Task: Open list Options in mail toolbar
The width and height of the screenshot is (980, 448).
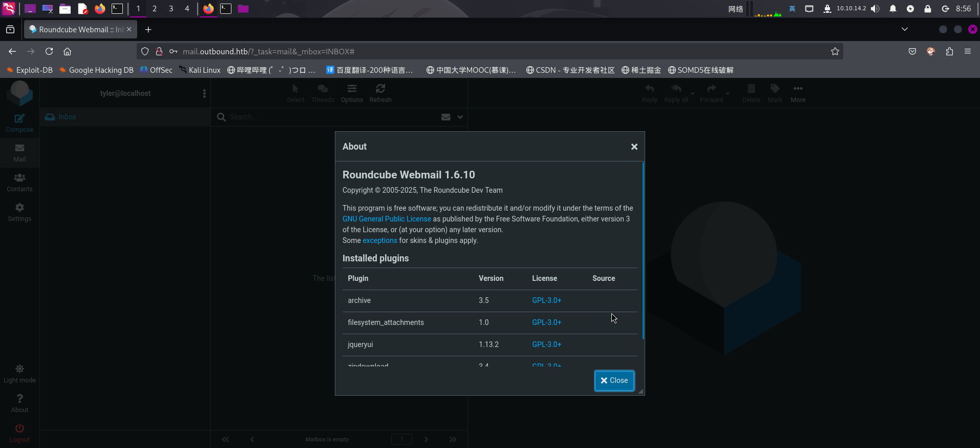Action: click(x=352, y=93)
